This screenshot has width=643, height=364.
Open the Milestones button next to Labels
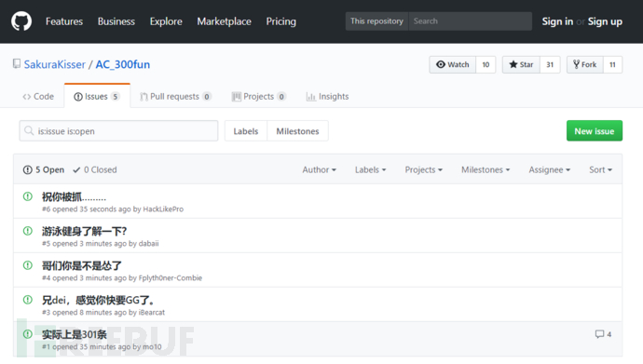pyautogui.click(x=297, y=131)
